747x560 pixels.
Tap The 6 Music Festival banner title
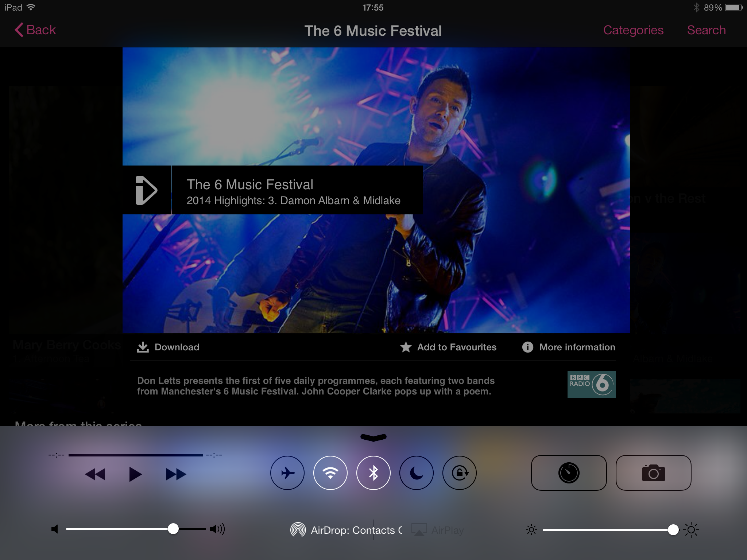[x=250, y=184]
